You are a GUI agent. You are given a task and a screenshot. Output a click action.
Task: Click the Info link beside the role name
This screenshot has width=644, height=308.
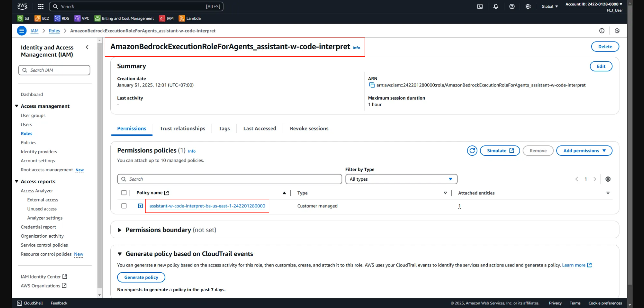(356, 48)
